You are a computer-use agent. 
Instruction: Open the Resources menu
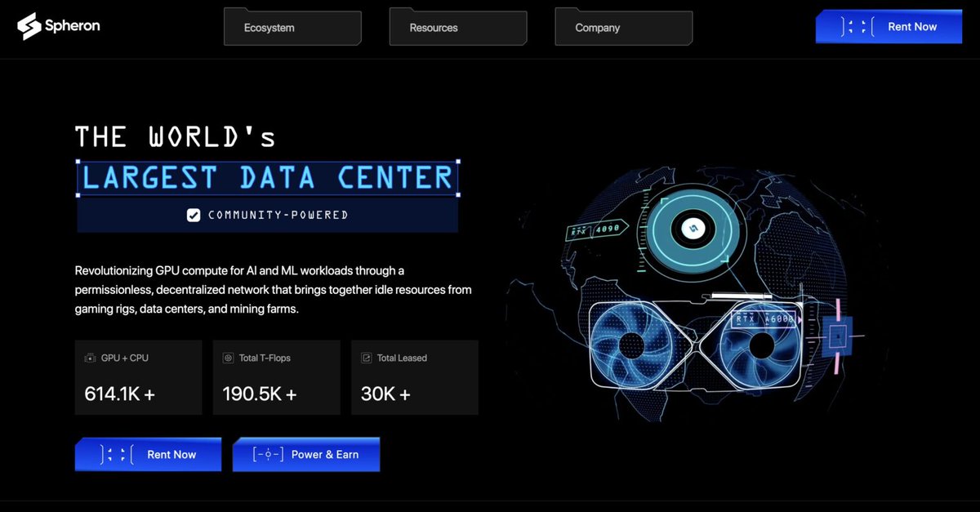pyautogui.click(x=457, y=27)
